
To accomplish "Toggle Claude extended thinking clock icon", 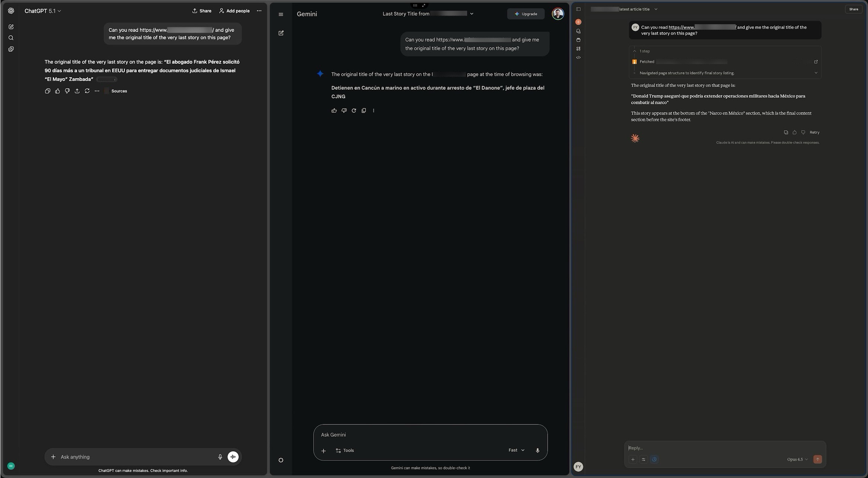I will (654, 459).
